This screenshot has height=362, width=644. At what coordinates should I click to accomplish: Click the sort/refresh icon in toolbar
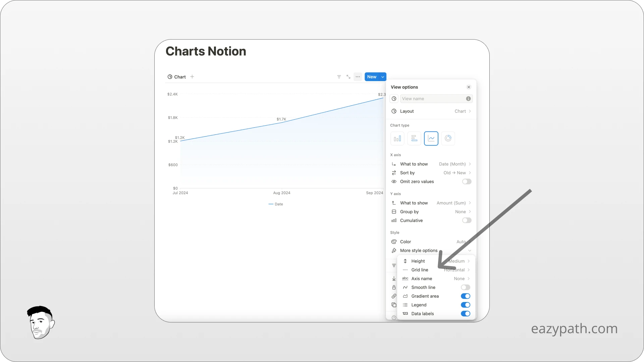tap(348, 76)
